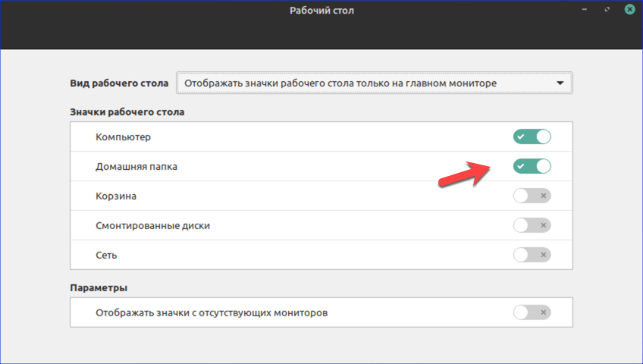The width and height of the screenshot is (643, 364).
Task: Click the Компьютер row label
Action: pos(123,137)
